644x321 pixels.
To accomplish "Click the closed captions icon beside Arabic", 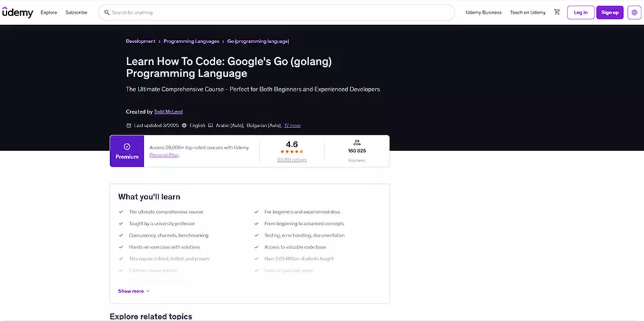I will [x=211, y=125].
